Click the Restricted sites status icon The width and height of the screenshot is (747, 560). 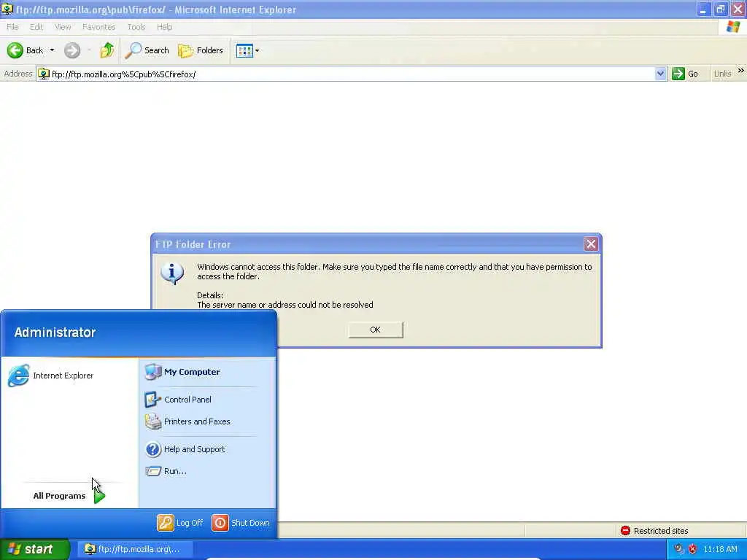point(625,531)
